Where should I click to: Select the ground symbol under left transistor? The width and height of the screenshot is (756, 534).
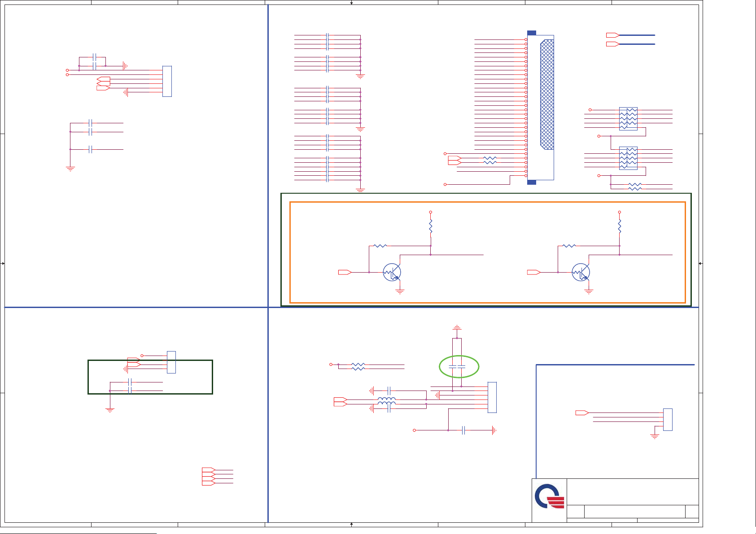400,291
